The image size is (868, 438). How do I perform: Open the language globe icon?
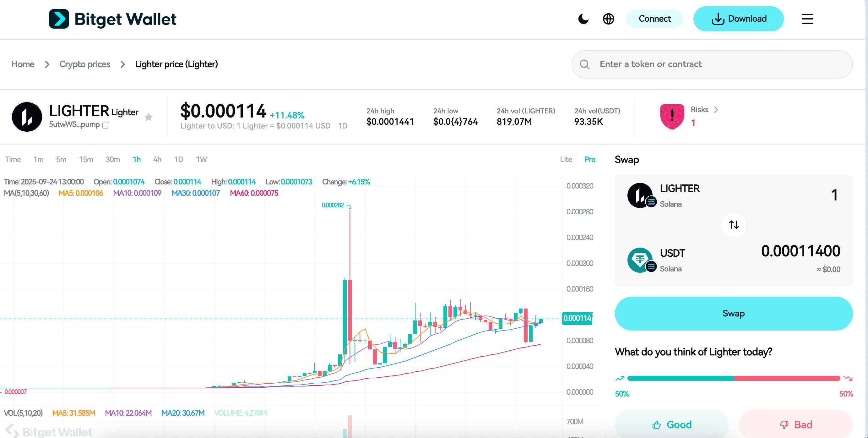608,19
